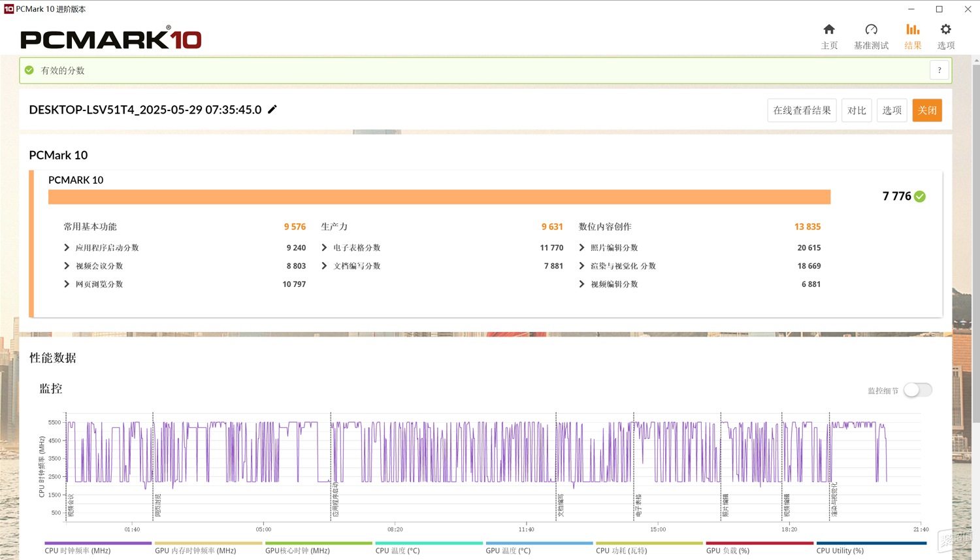Expand 照片编辑分数 row
Screen dimensions: 980x560
coord(582,248)
